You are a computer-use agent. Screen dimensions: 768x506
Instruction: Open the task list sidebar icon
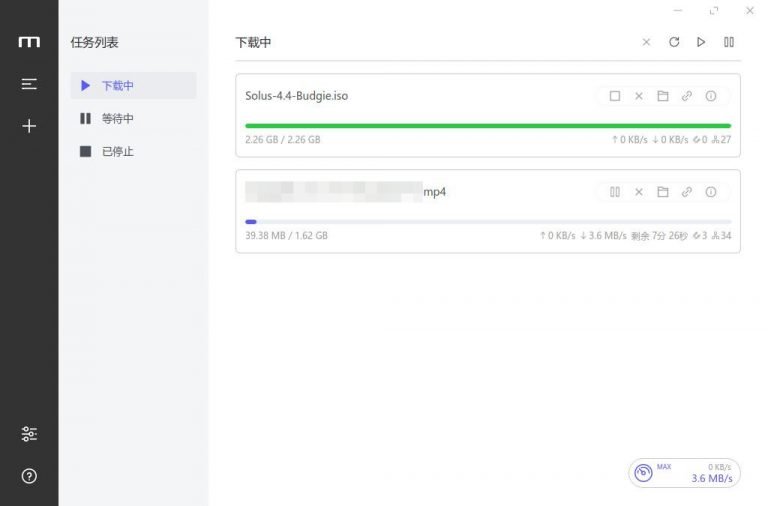pyautogui.click(x=29, y=84)
